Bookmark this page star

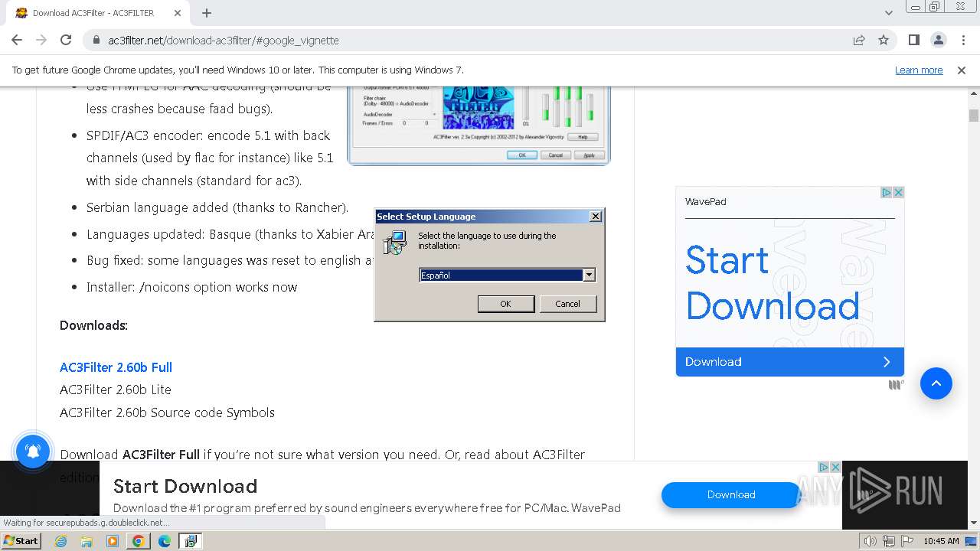(x=884, y=40)
